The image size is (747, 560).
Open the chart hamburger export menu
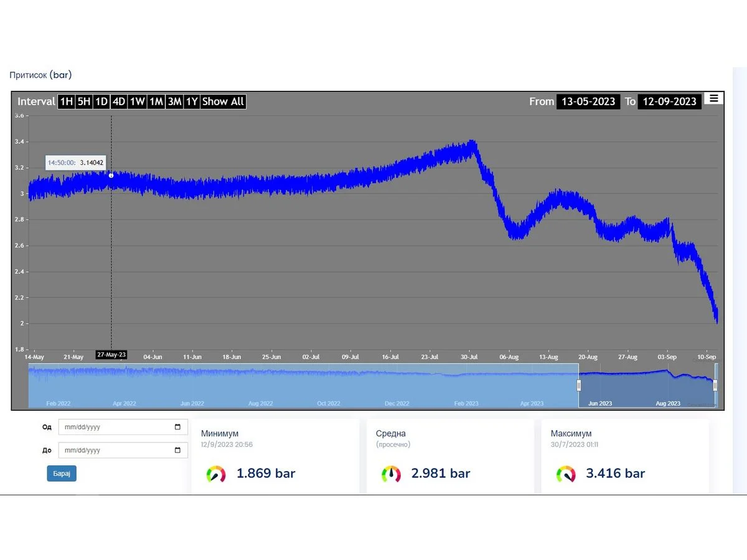point(713,98)
